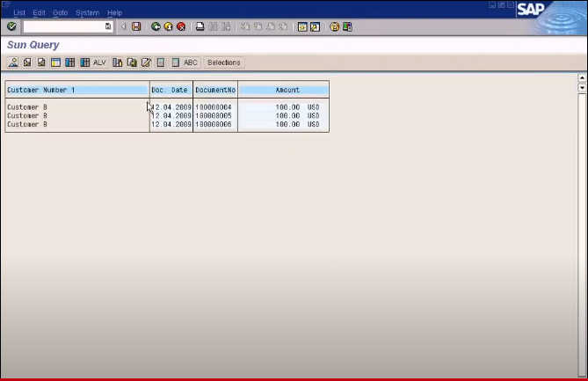Collapse the command field with the triangle
Image resolution: width=588 pixels, height=381 pixels.
pyautogui.click(x=123, y=26)
